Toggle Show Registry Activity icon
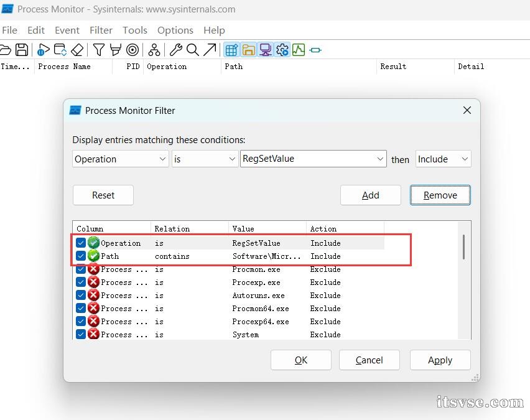 point(231,50)
